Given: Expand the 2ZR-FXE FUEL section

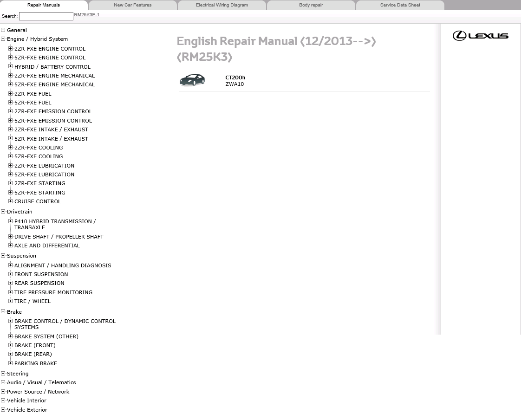Looking at the screenshot, I should pos(10,94).
